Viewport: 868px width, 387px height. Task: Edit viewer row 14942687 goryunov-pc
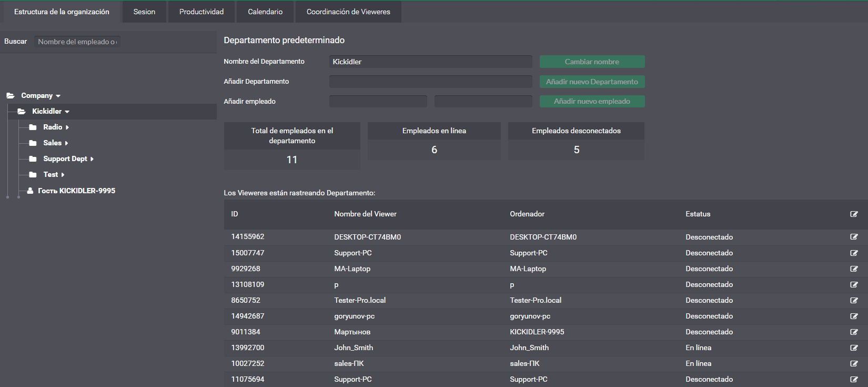(854, 316)
